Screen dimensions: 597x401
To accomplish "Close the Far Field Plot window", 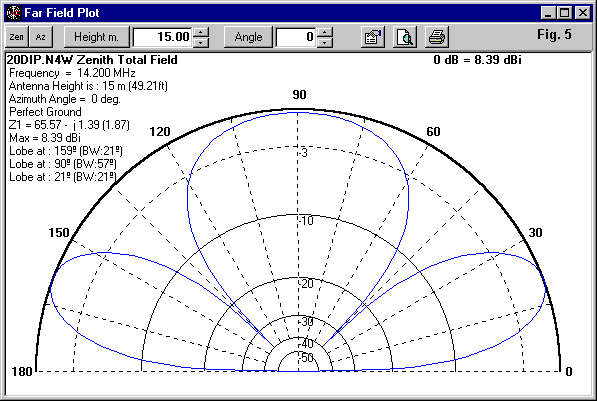I will click(x=583, y=13).
